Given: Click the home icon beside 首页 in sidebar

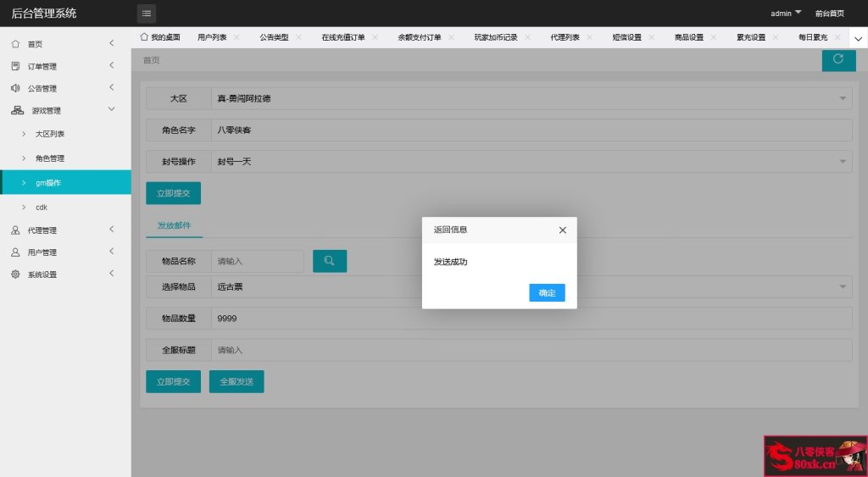Looking at the screenshot, I should [x=15, y=44].
